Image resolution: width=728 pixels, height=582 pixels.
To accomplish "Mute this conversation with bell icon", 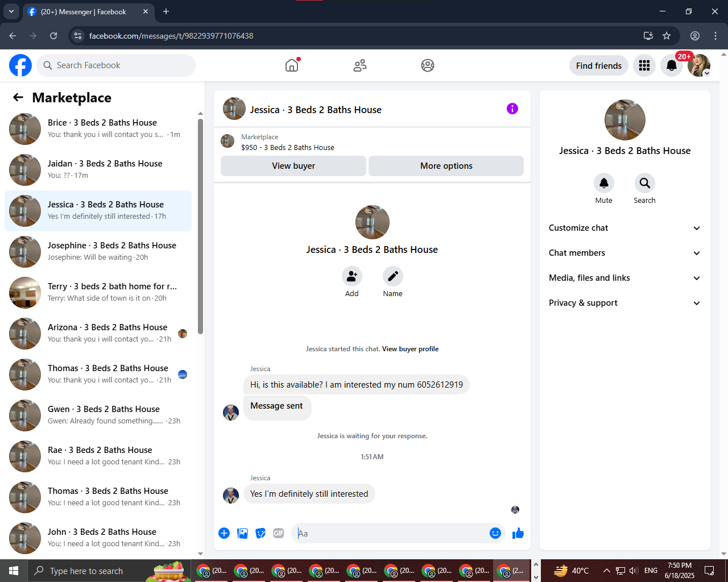I will pyautogui.click(x=604, y=183).
